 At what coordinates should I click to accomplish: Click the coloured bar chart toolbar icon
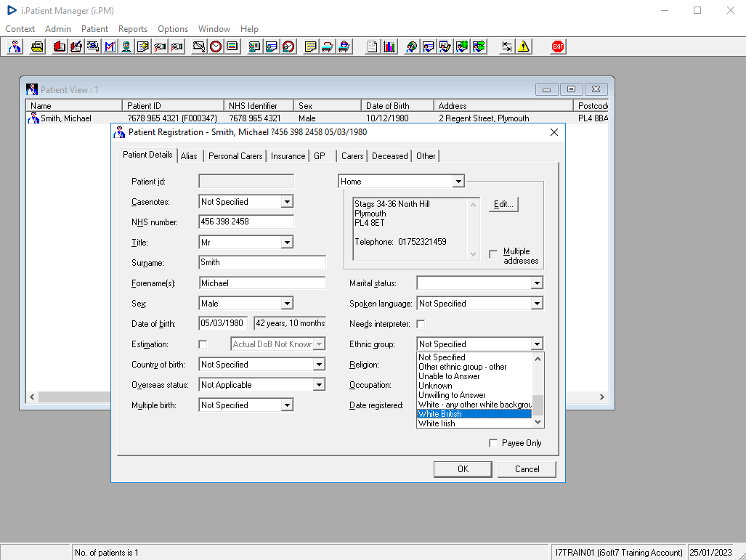point(389,46)
